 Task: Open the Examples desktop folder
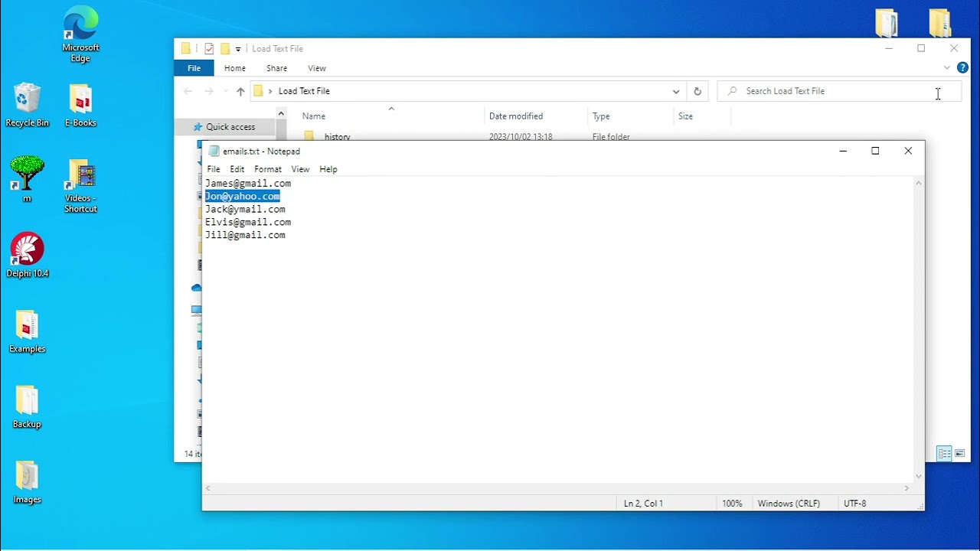(x=27, y=332)
